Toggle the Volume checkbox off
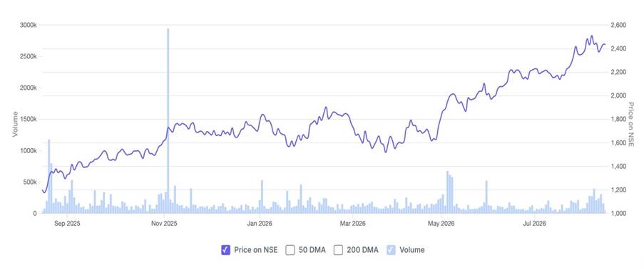644x270 pixels. [391, 249]
